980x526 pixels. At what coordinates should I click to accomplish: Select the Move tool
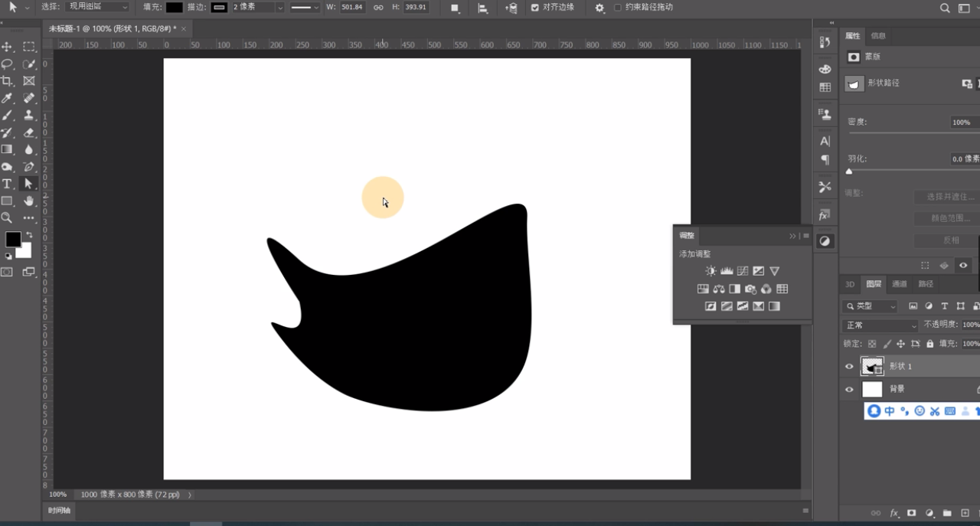8,47
